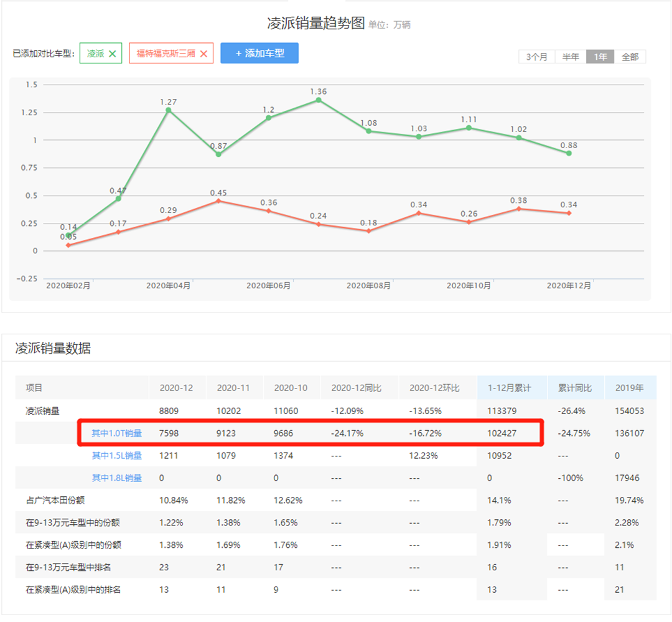Viewport: 672px width, 622px height.
Task: Click the orange data point labeled 0.45
Action: [x=218, y=201]
